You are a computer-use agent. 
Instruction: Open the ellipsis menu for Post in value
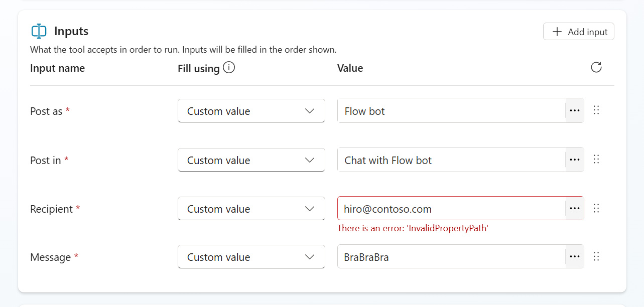574,160
